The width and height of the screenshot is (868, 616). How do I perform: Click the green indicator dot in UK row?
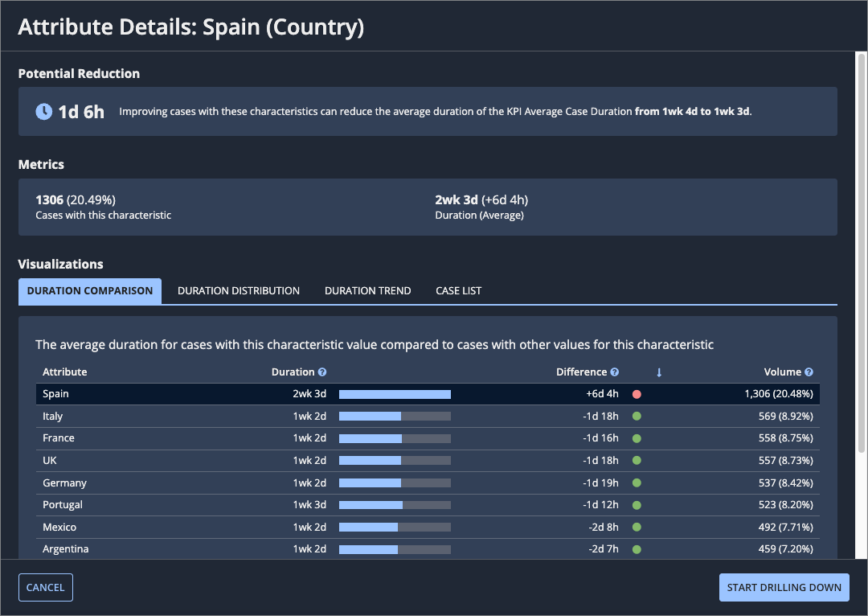click(637, 460)
